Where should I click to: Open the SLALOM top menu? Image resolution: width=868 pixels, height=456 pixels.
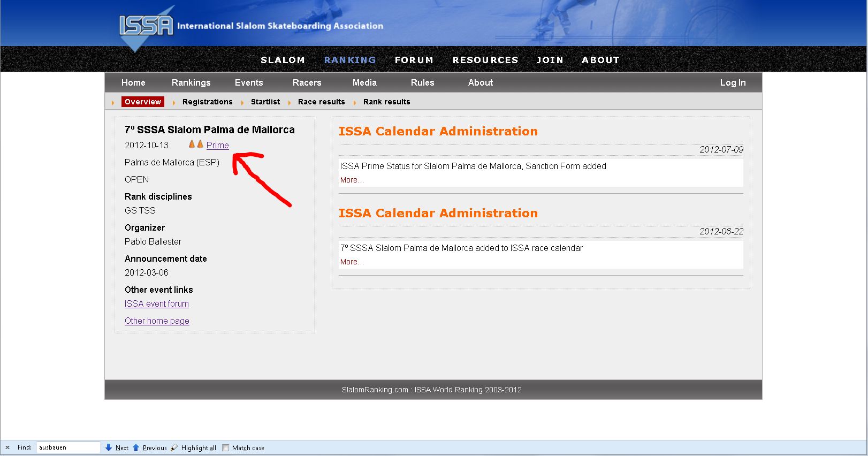[x=283, y=60]
